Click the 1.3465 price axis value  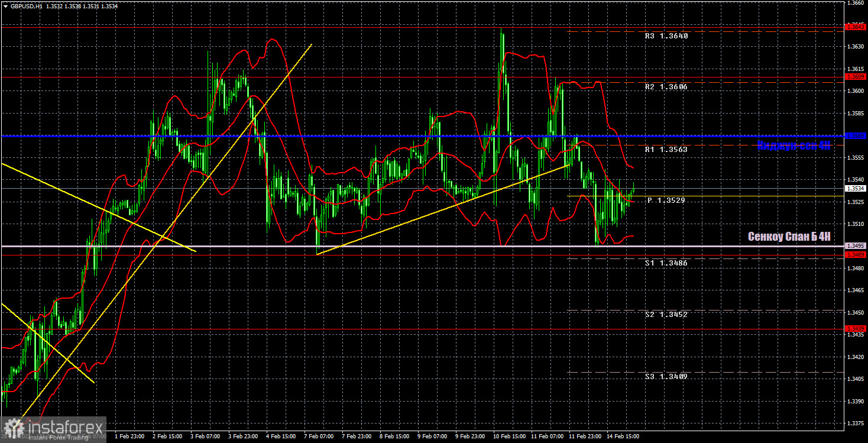point(856,290)
